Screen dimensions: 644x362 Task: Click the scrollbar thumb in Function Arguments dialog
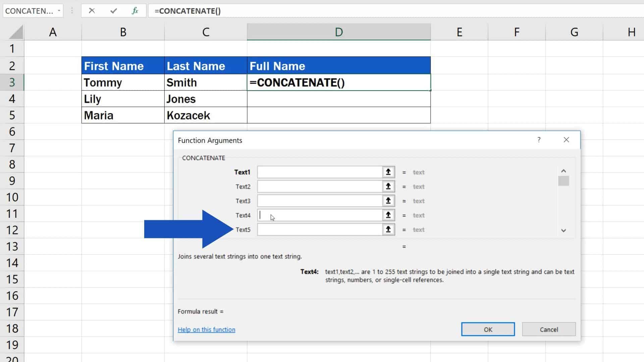[x=564, y=181]
